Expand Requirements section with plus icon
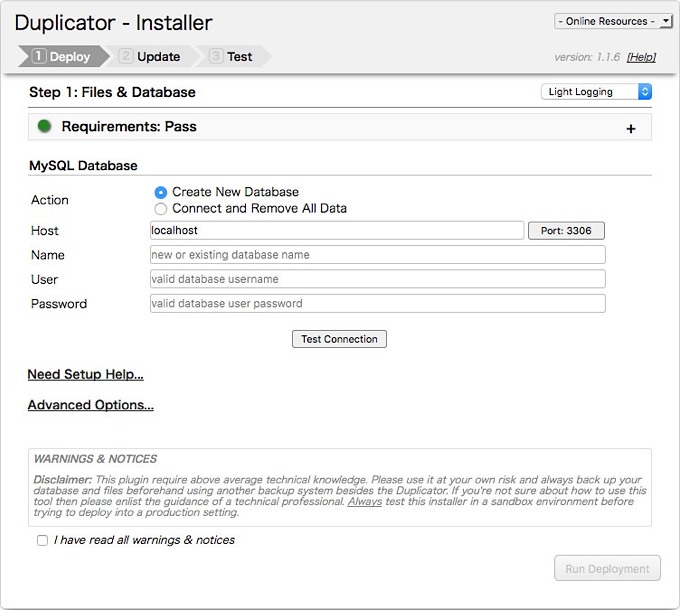This screenshot has width=680, height=610. [x=630, y=128]
